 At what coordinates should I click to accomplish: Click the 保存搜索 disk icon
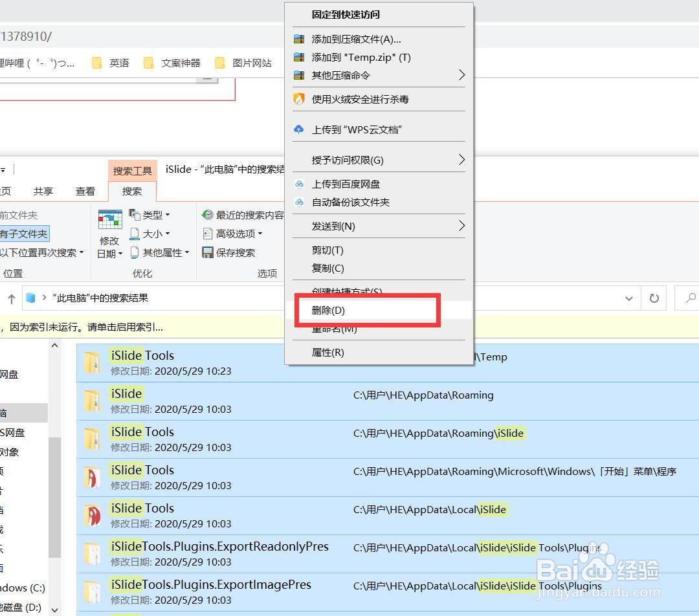[207, 253]
